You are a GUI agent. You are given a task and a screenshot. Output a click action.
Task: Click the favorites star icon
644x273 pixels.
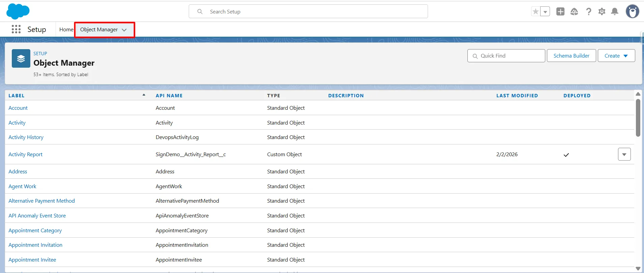coord(535,11)
